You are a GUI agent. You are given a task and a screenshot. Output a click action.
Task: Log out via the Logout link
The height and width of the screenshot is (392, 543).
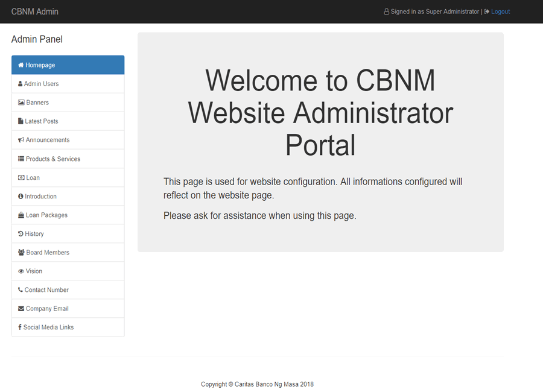coord(500,11)
